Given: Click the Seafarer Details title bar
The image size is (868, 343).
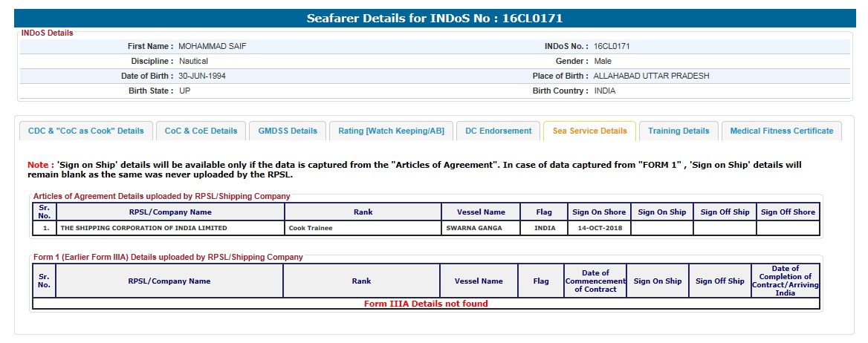Looking at the screenshot, I should (434, 18).
